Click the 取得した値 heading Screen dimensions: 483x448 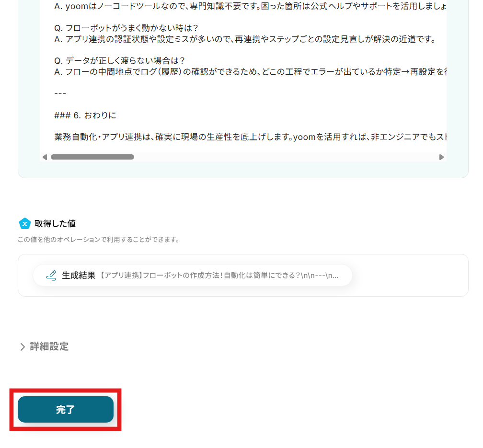tap(55, 223)
